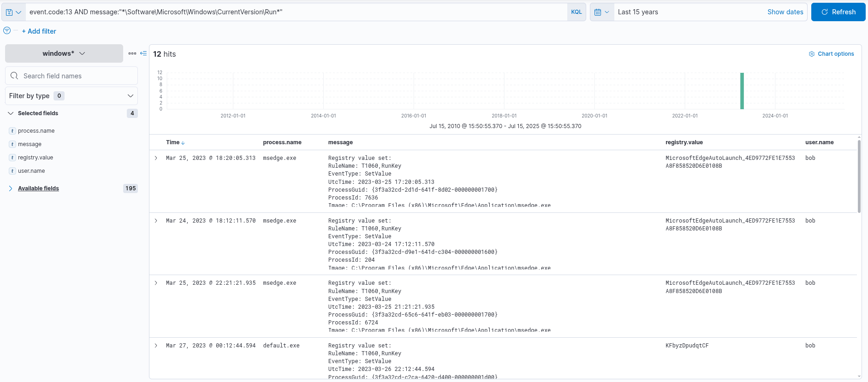Open the windows* index pattern dropdown

coord(64,53)
